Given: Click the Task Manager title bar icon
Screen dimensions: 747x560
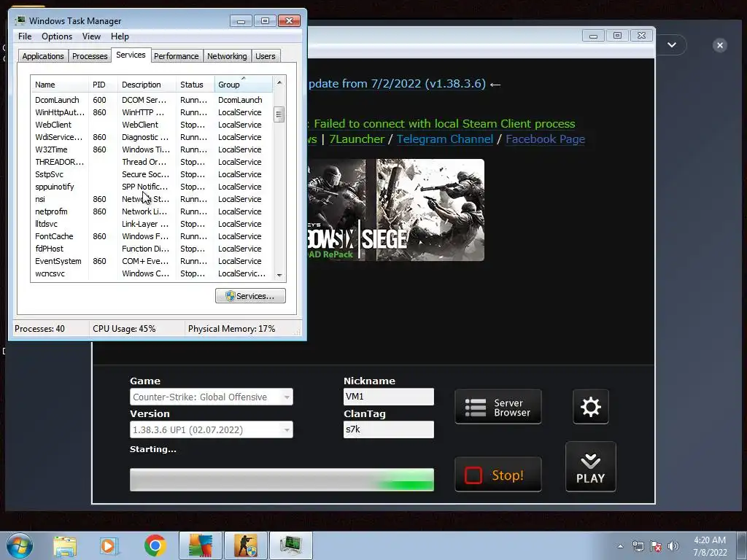Looking at the screenshot, I should 20,20.
